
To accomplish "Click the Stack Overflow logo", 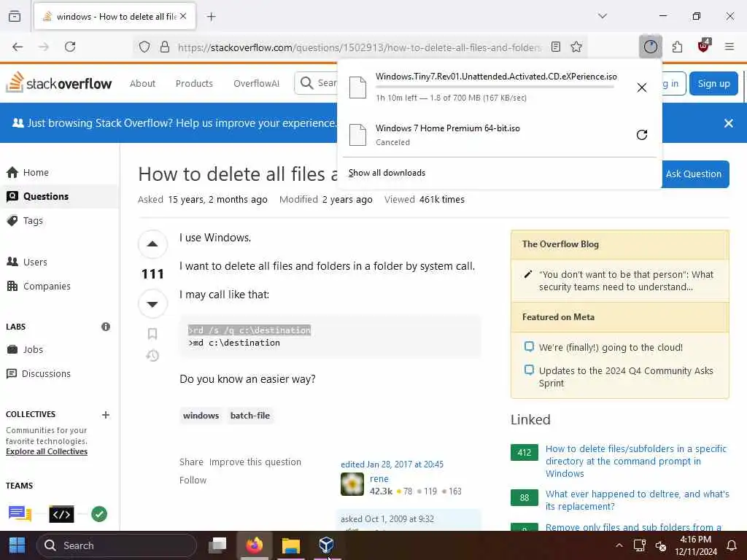I will click(x=59, y=83).
